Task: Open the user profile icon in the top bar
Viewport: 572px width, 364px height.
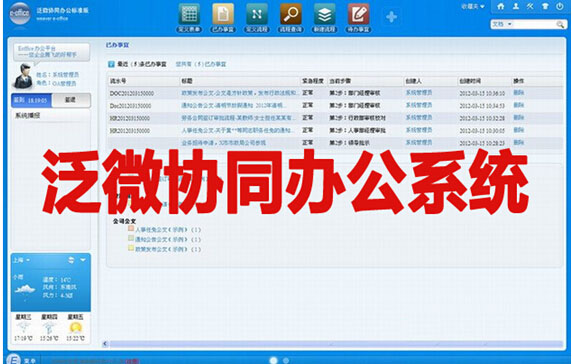Action: pos(516,6)
